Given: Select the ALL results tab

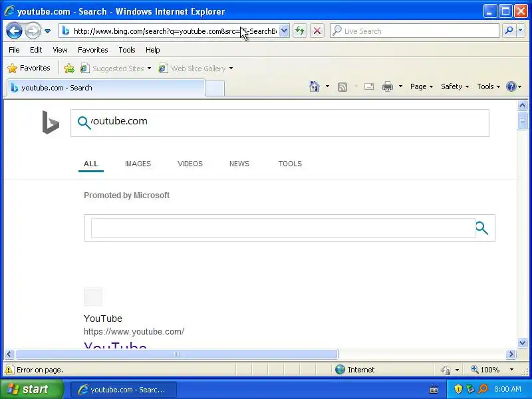Looking at the screenshot, I should click(x=91, y=164).
